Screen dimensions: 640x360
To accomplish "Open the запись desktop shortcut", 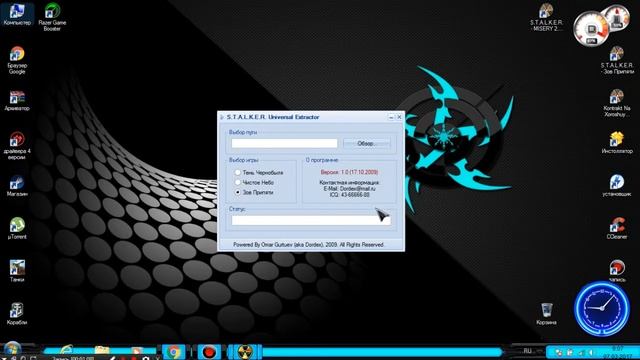I will coord(617,271).
